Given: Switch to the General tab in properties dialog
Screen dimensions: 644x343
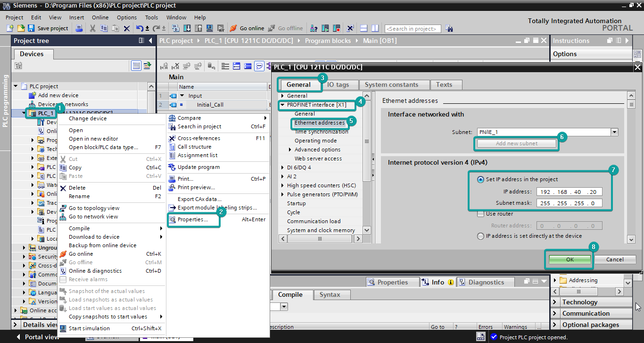Looking at the screenshot, I should pos(299,85).
